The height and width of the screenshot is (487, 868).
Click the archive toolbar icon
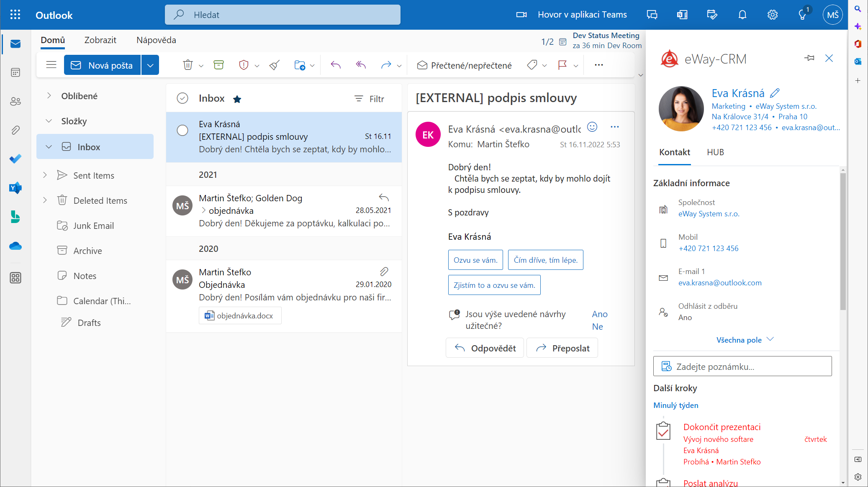coord(218,65)
